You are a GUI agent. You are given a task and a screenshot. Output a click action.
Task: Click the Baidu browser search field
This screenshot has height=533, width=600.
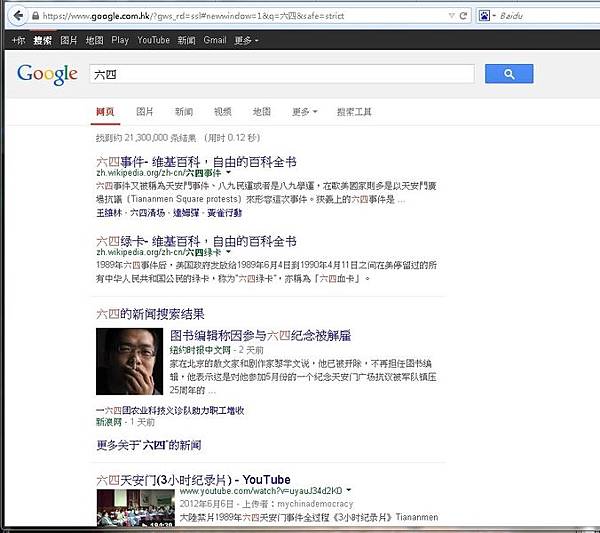coord(549,16)
